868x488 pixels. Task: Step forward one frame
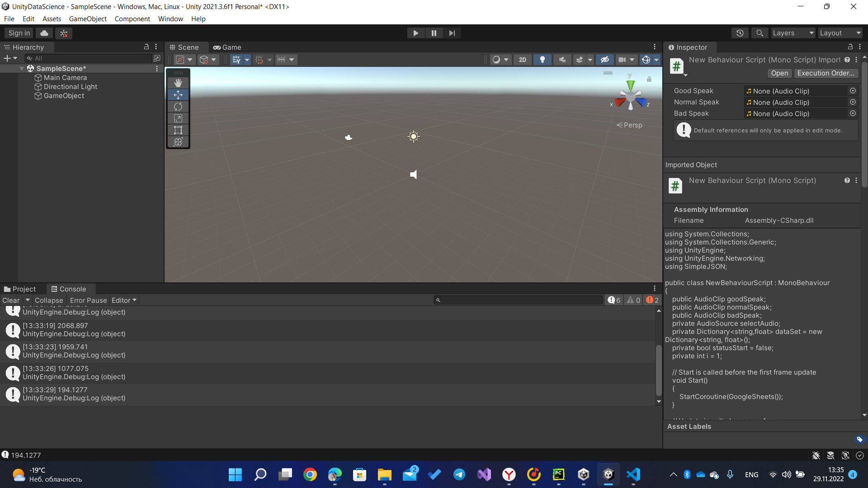click(452, 33)
